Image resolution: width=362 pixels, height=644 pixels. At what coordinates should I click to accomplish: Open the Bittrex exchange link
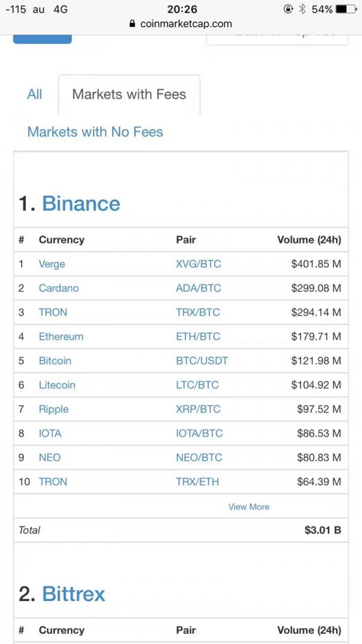[74, 594]
